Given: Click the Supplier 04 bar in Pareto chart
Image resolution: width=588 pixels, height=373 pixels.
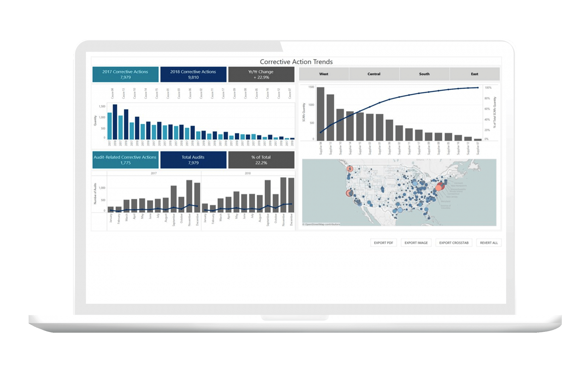Looking at the screenshot, I should pos(320,114).
